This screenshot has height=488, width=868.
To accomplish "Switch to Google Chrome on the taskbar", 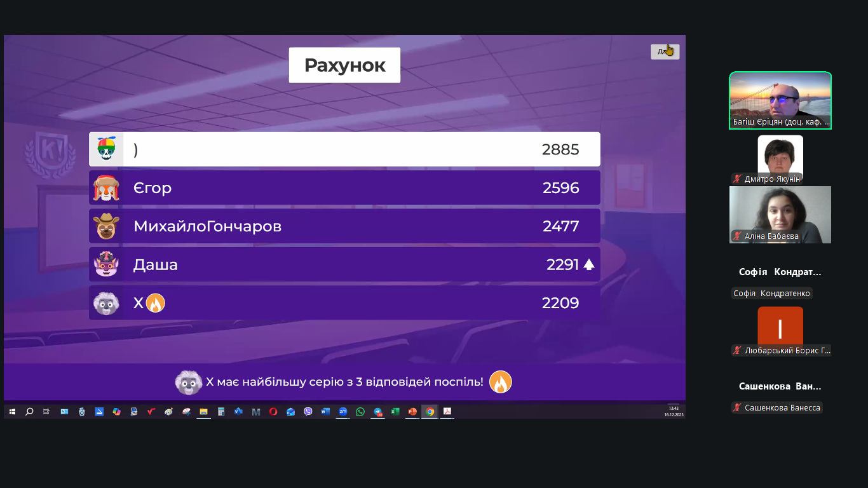I will tap(430, 412).
